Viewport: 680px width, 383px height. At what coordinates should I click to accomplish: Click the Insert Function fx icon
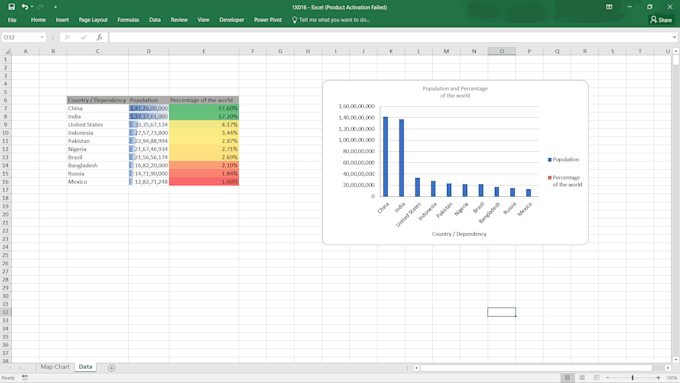point(99,37)
